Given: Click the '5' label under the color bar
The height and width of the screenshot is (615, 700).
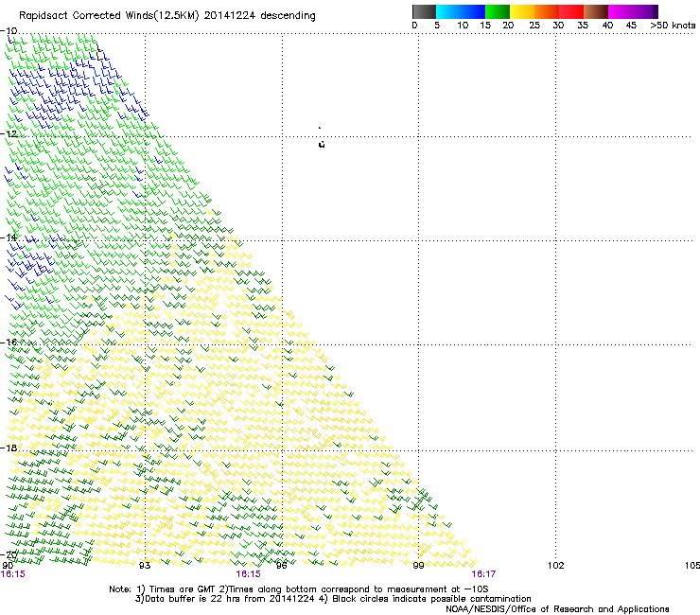Looking at the screenshot, I should tap(437, 26).
